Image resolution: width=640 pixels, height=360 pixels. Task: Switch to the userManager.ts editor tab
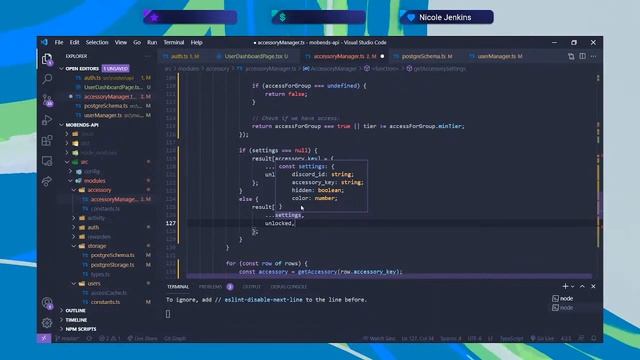click(x=500, y=56)
